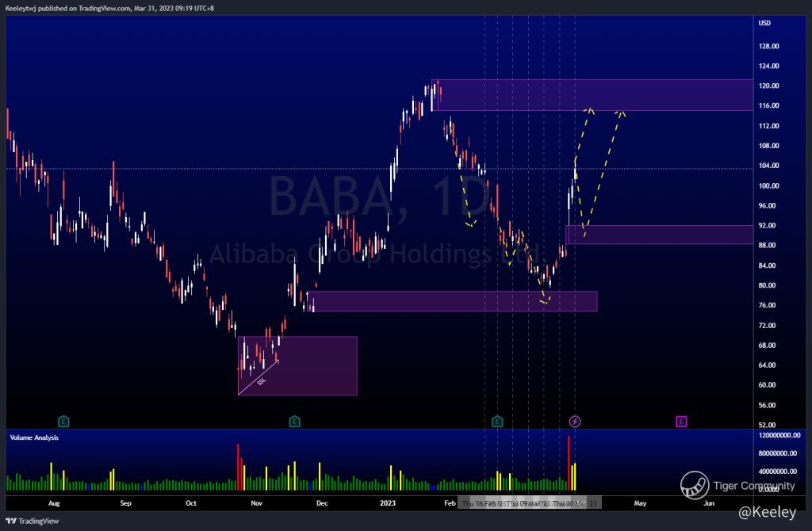Click the Aug label on the time axis

(x=54, y=503)
